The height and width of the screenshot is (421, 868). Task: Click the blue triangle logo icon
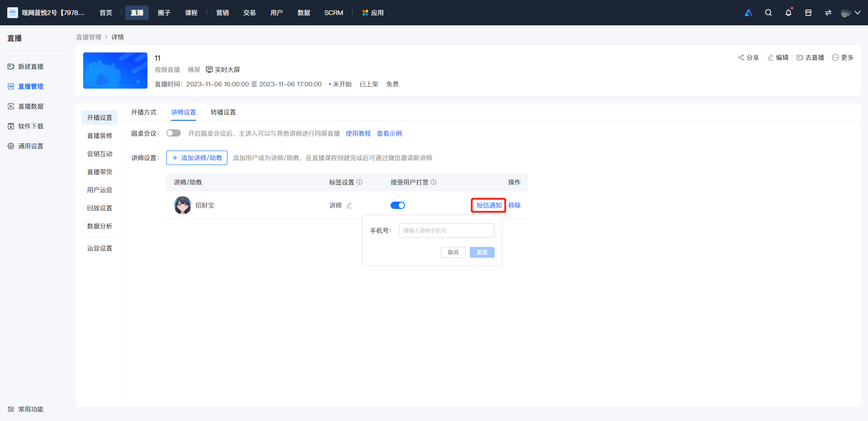749,13
